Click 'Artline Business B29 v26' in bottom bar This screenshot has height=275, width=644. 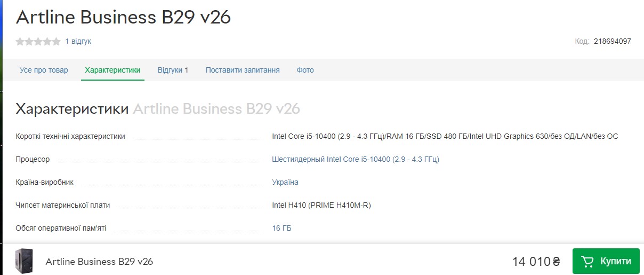[99, 262]
